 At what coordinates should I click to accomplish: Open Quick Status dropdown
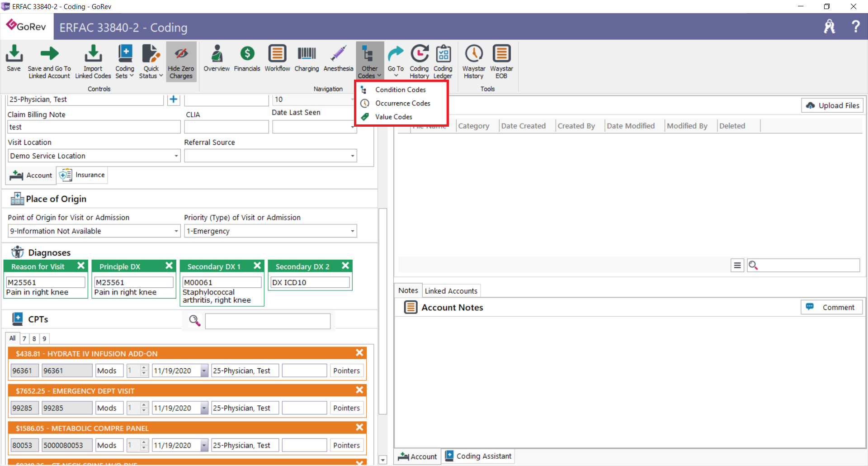coord(151,62)
